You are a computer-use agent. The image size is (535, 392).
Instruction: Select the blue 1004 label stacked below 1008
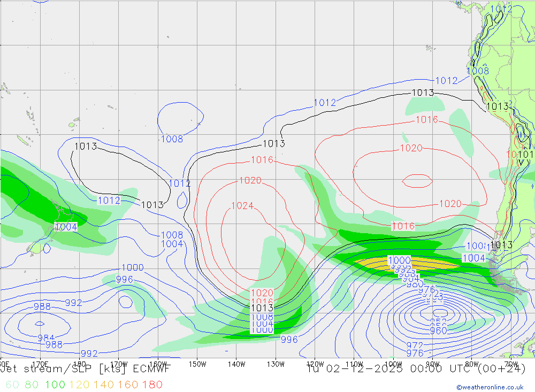point(172,243)
